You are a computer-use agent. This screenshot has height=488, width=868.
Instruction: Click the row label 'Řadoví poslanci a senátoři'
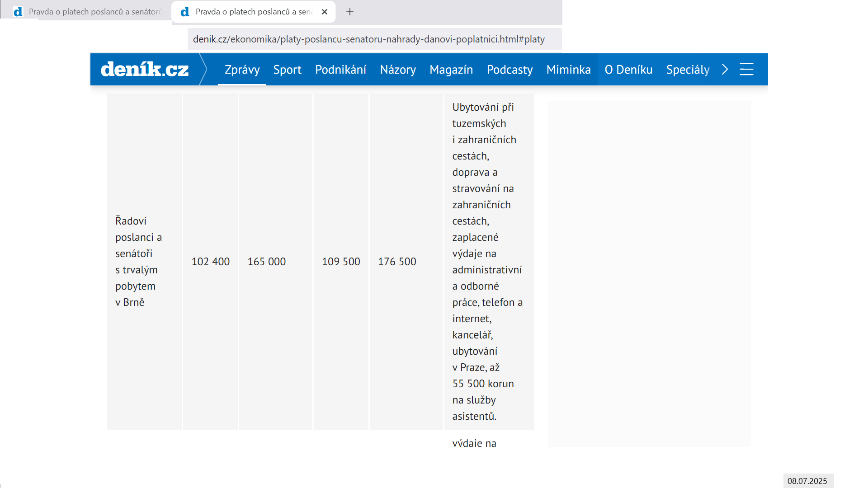tap(138, 237)
